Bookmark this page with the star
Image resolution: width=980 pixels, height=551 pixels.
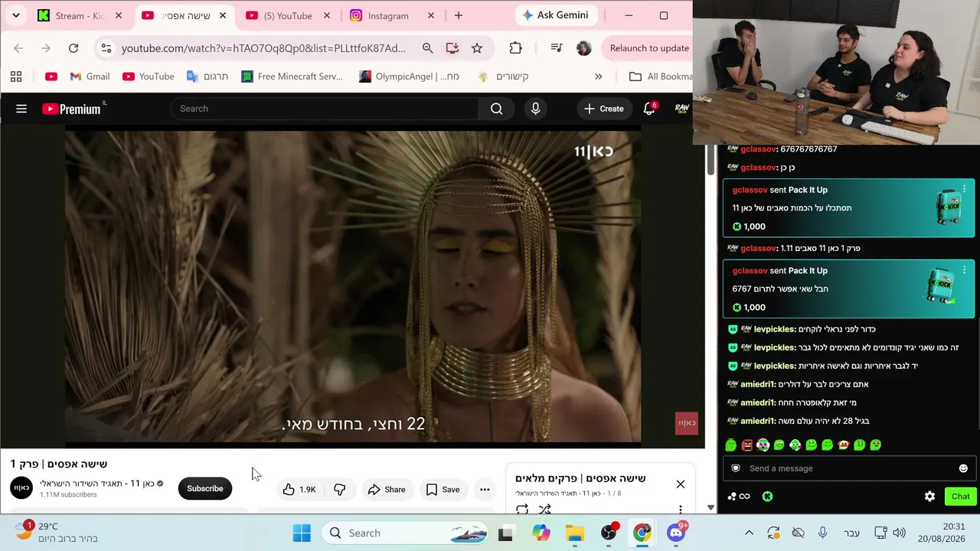[477, 48]
